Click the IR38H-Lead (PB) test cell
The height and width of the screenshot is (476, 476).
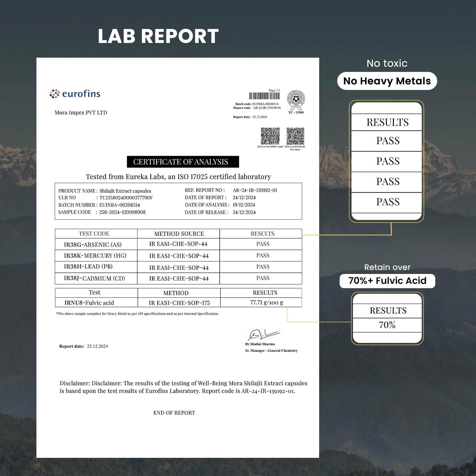(88, 267)
